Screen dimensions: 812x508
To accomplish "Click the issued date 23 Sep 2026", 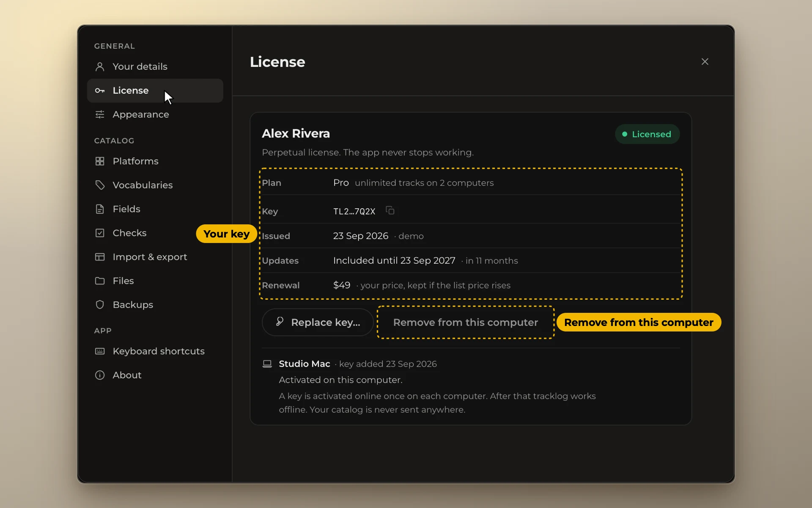I will click(360, 236).
